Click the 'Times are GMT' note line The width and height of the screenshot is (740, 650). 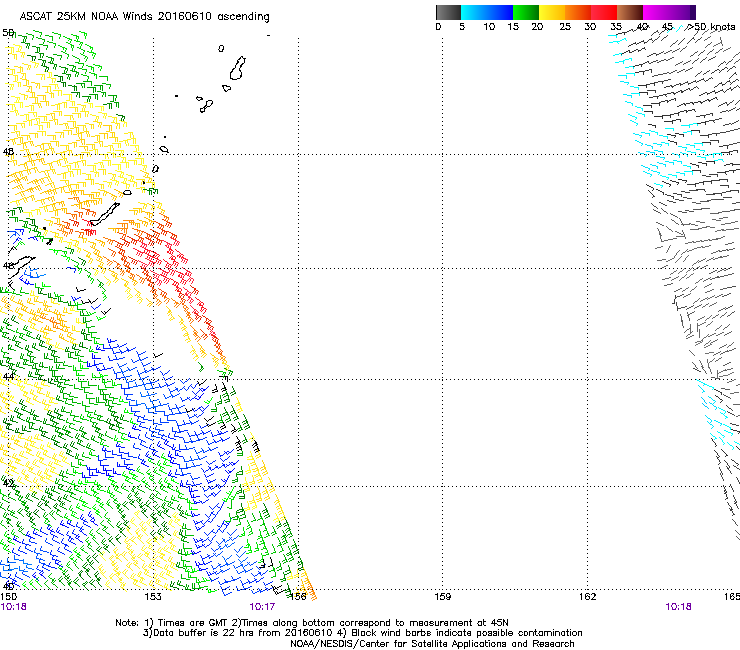pos(312,623)
